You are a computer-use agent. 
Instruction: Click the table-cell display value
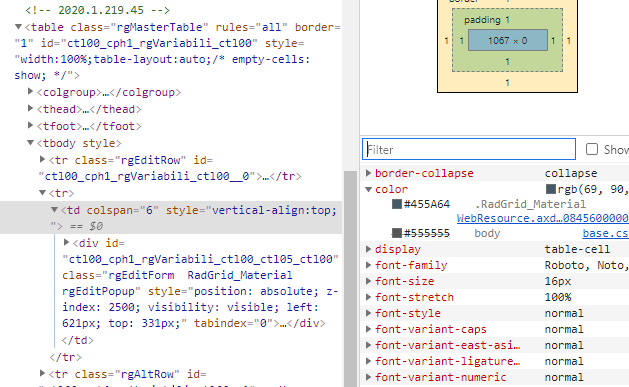point(577,249)
